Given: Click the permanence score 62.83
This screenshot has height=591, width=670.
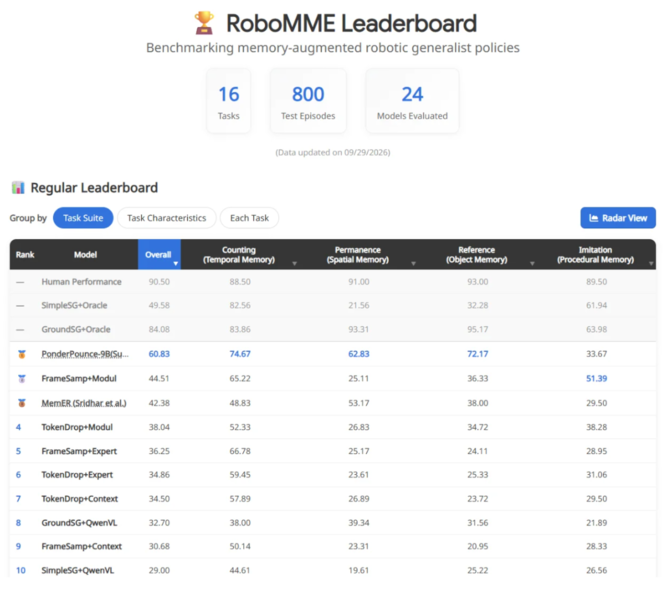Looking at the screenshot, I should pyautogui.click(x=359, y=354).
